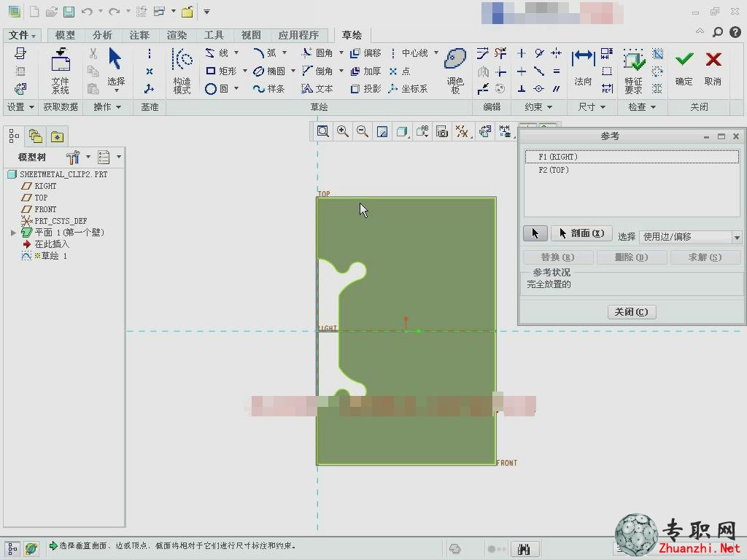Select the Text (文本) tool
Image resolution: width=747 pixels, height=560 pixels.
pyautogui.click(x=317, y=89)
